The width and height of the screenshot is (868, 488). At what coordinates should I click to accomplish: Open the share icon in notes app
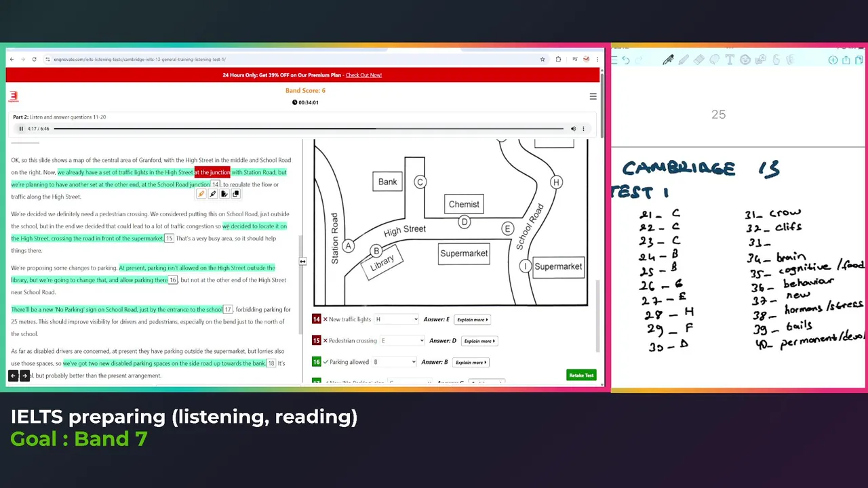tap(846, 60)
